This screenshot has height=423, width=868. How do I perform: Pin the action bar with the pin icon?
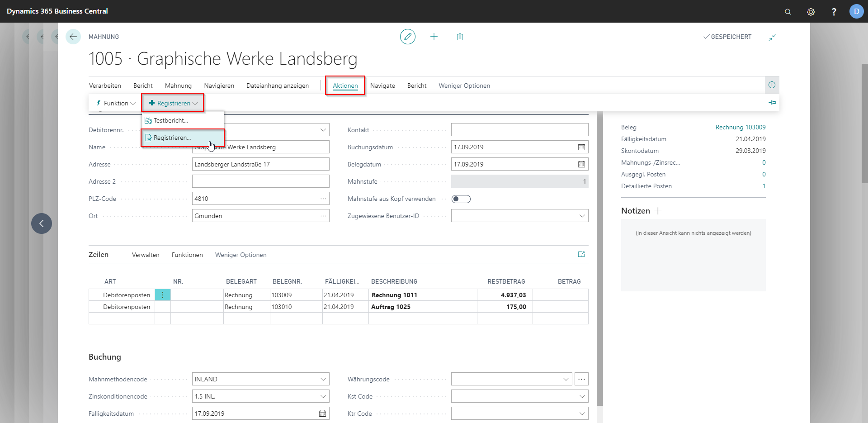[773, 103]
